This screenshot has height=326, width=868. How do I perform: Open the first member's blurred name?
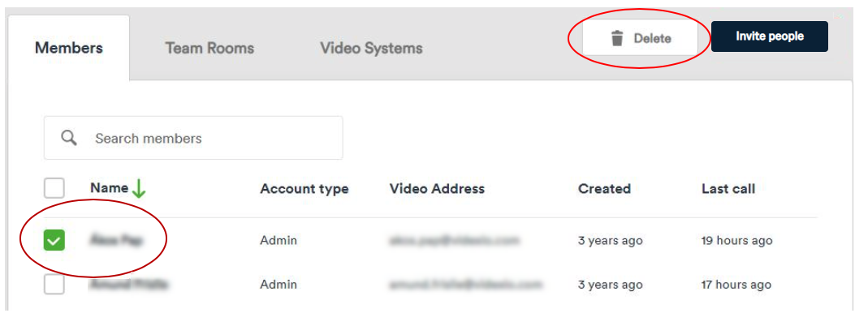[117, 240]
